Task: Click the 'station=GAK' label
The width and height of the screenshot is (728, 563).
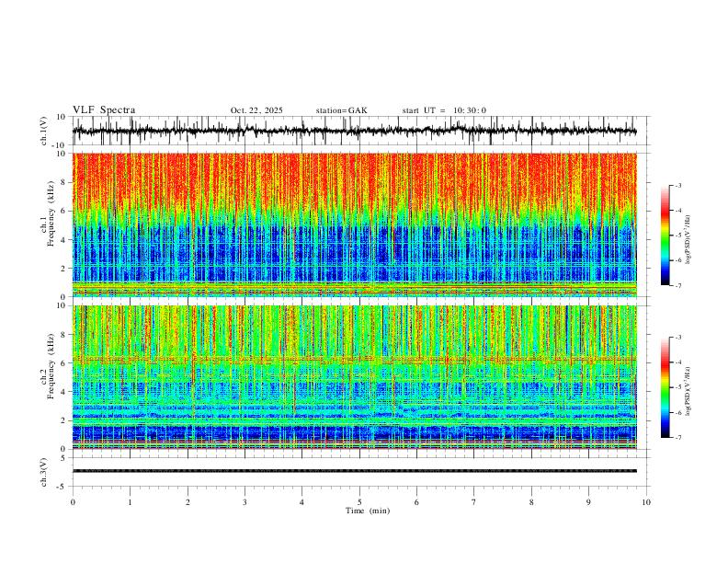Action: [x=341, y=110]
